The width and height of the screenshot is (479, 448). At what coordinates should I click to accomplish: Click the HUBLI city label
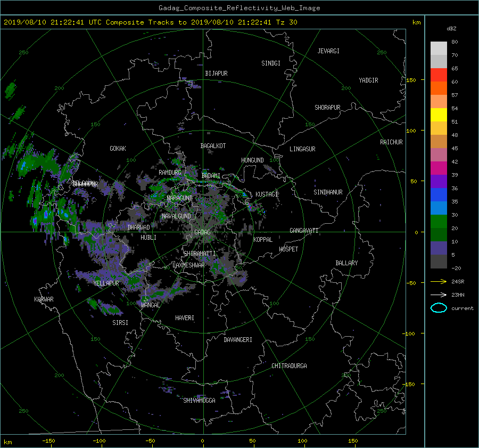(x=148, y=238)
